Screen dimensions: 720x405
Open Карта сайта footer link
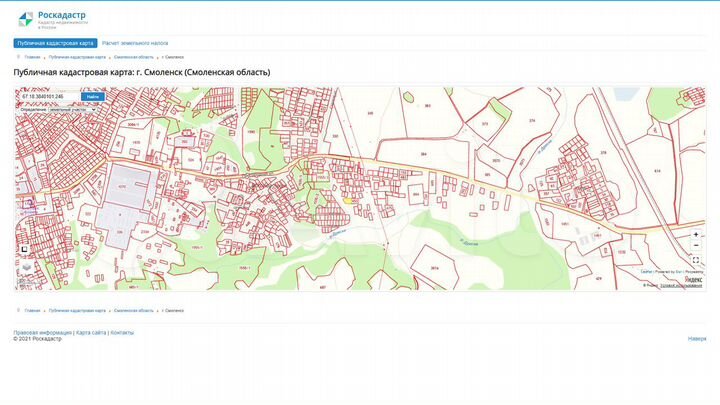click(91, 332)
